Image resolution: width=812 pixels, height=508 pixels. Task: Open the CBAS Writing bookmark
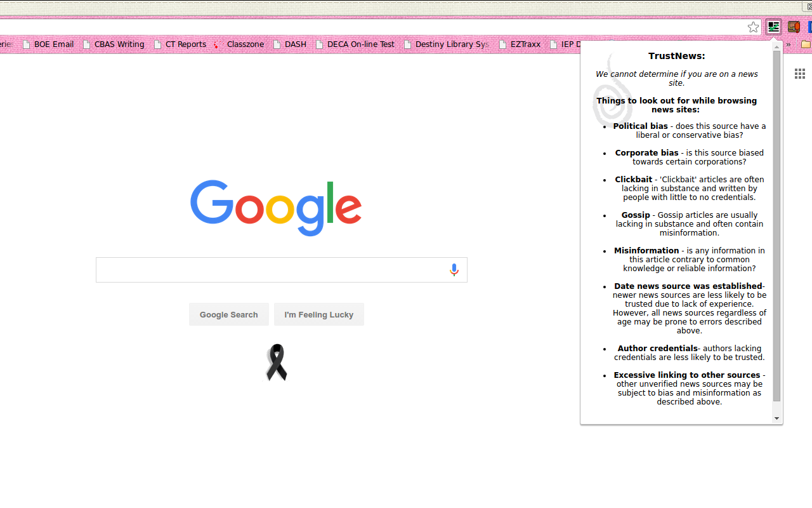tap(114, 44)
